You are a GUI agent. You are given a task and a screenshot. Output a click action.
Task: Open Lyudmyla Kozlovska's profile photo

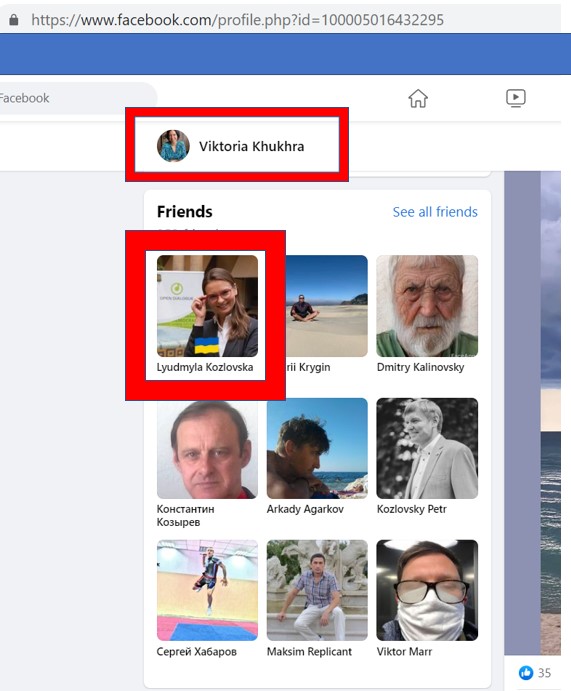[207, 306]
